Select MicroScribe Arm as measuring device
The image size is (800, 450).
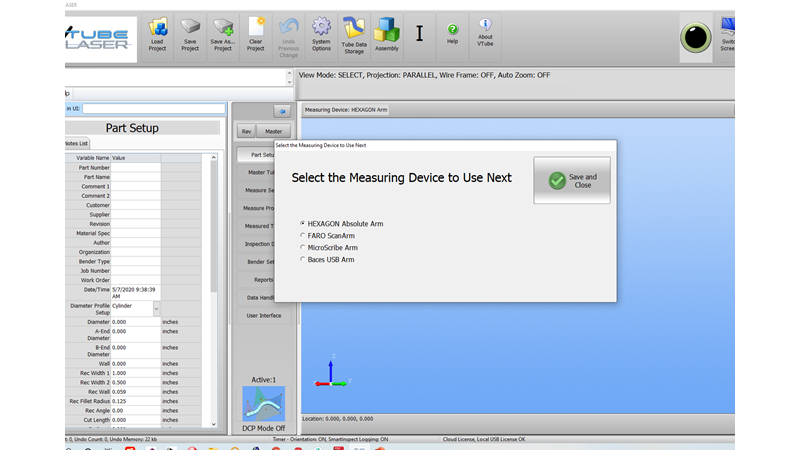pyautogui.click(x=303, y=248)
